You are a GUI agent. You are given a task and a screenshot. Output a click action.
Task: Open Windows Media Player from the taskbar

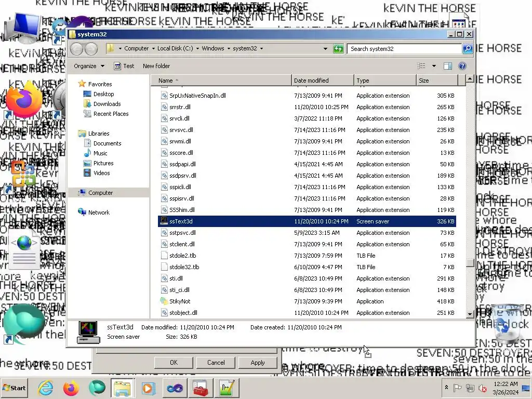pyautogui.click(x=148, y=388)
